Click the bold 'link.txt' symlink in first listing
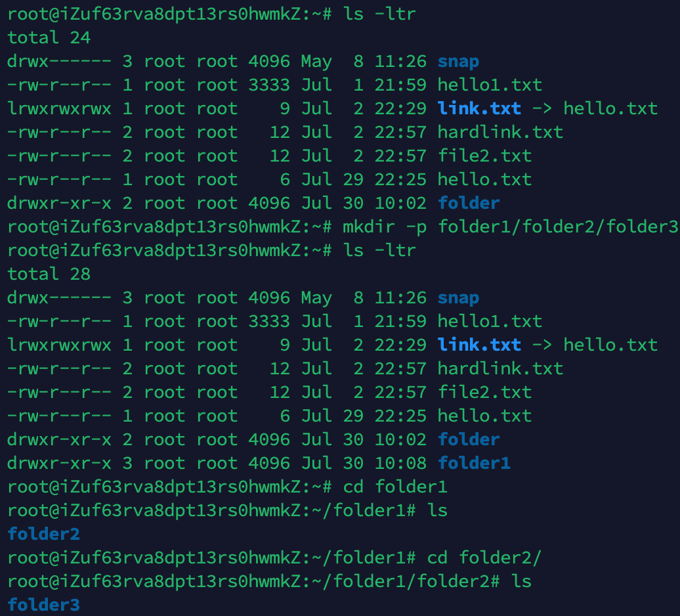Viewport: 680px width, 616px height. 479,108
